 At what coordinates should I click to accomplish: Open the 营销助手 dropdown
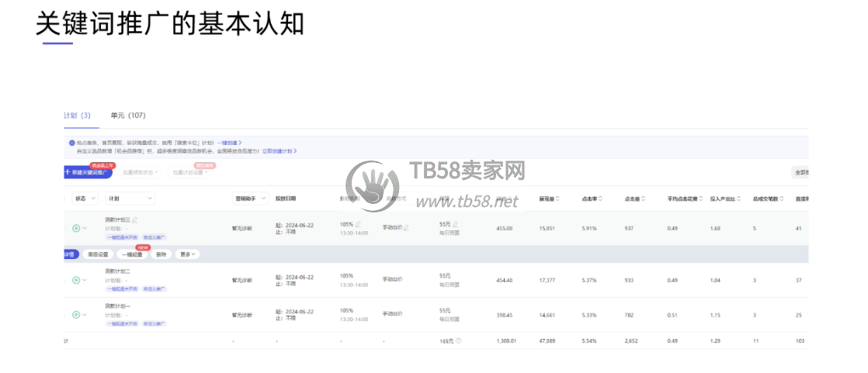[x=251, y=199]
